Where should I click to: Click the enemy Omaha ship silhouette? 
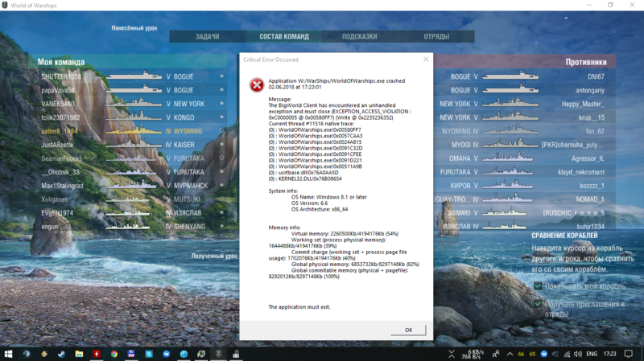pyautogui.click(x=508, y=157)
